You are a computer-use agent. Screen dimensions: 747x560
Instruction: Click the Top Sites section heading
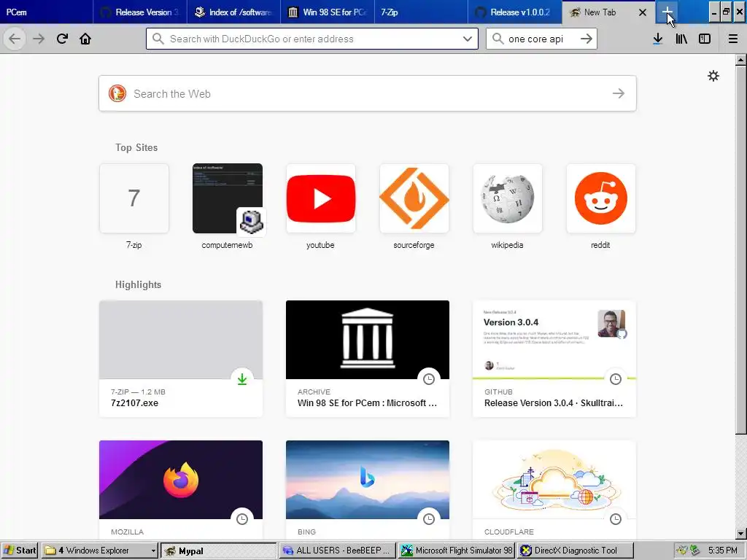(136, 147)
